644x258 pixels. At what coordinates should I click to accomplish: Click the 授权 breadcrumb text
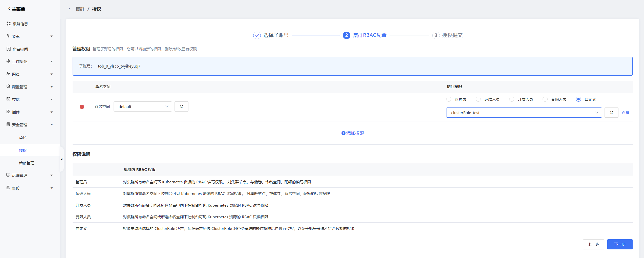click(96, 9)
